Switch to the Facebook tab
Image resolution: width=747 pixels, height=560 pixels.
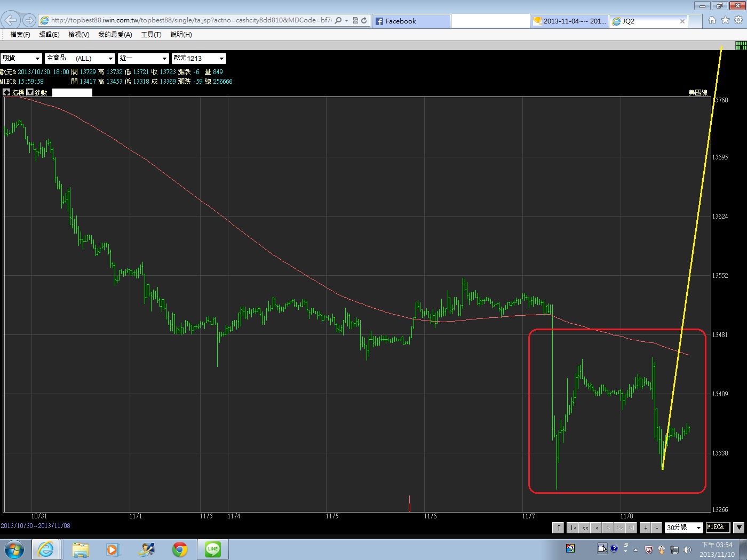411,21
